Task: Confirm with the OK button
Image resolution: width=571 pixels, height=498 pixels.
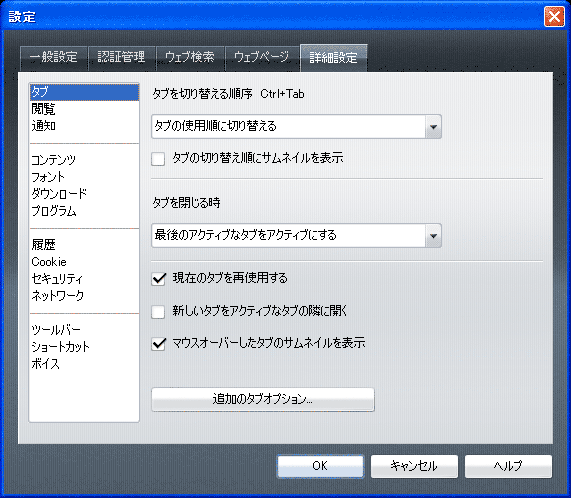Action: tap(320, 466)
